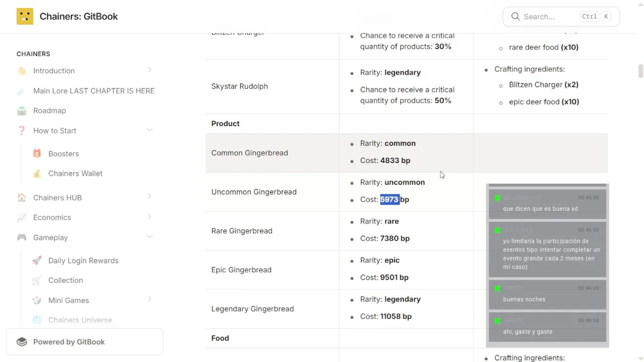Click the waving hand Introduction icon

22,71
